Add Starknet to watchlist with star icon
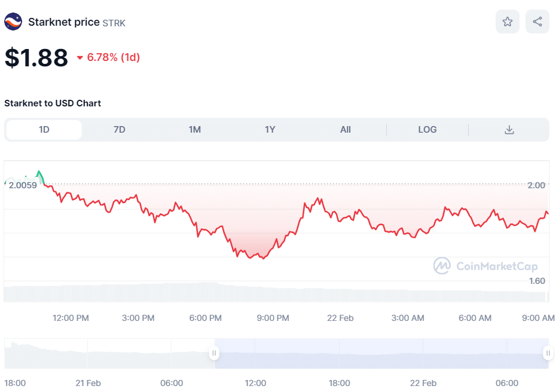The image size is (556, 392). 508,22
